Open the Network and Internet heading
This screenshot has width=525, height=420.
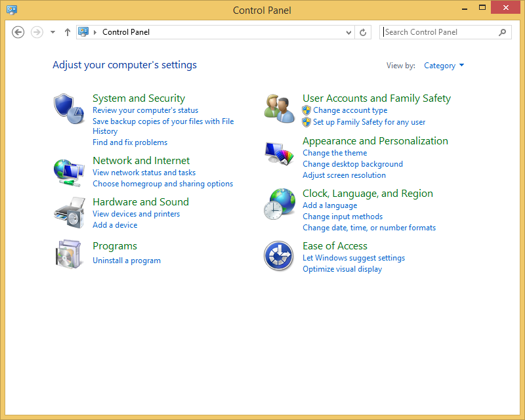(141, 160)
